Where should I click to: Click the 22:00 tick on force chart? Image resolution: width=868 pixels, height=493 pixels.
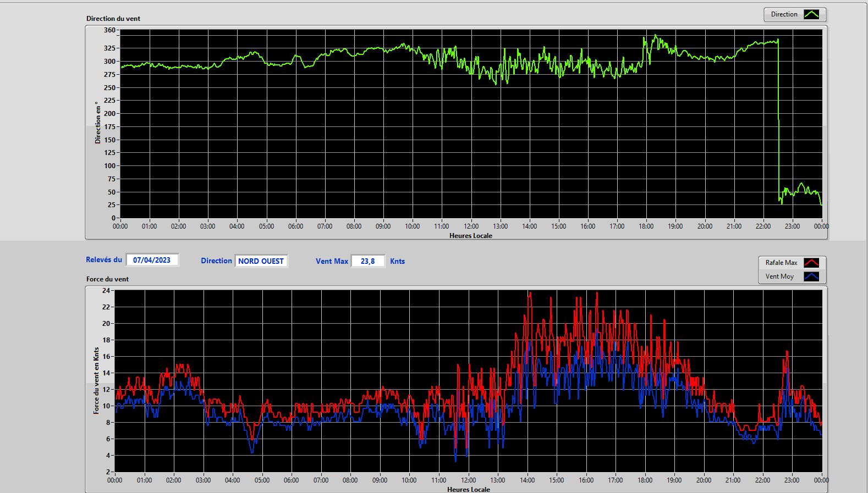click(762, 480)
